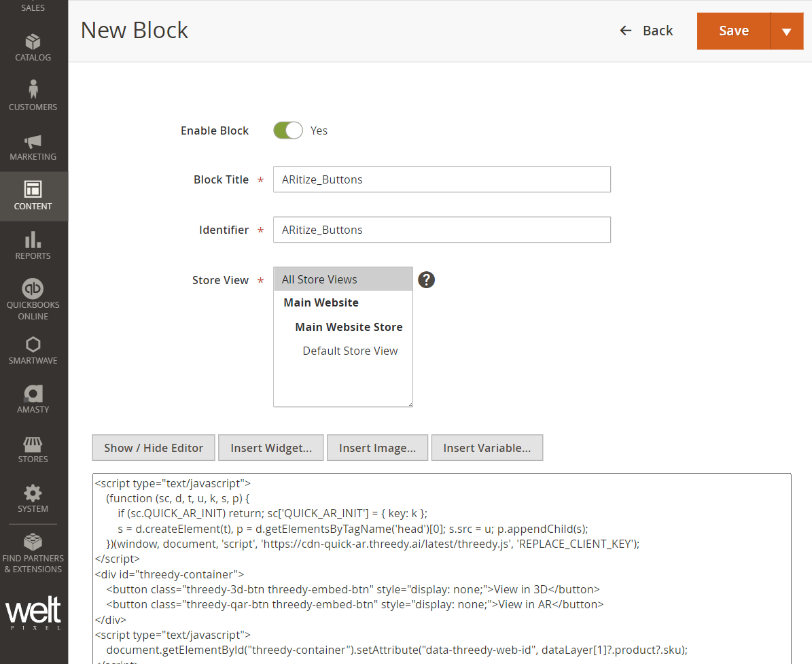This screenshot has height=664, width=812.
Task: Open the Smartwave hexagon icon
Action: point(33,345)
